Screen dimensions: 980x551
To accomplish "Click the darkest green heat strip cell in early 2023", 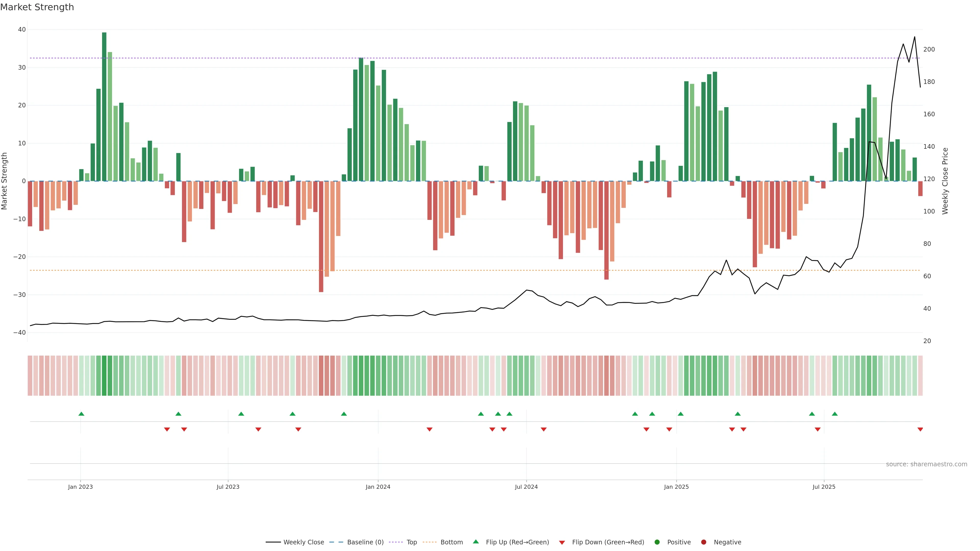I will (104, 376).
